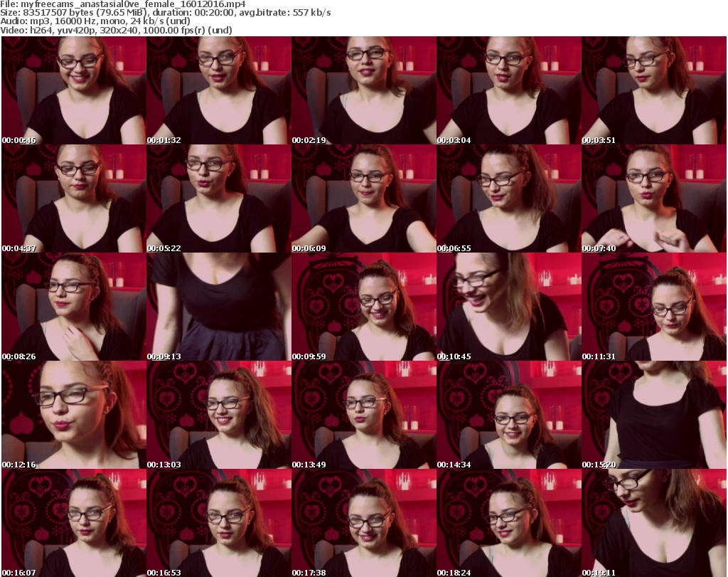Open the frame at 00:06:09
Viewport: 728px width, 577px height.
pyautogui.click(x=363, y=198)
